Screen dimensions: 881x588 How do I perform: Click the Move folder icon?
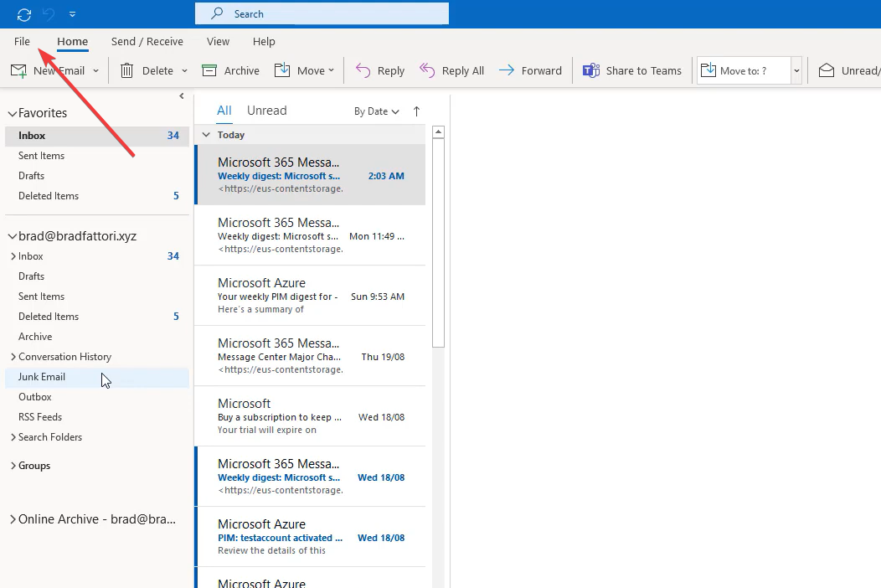282,70
